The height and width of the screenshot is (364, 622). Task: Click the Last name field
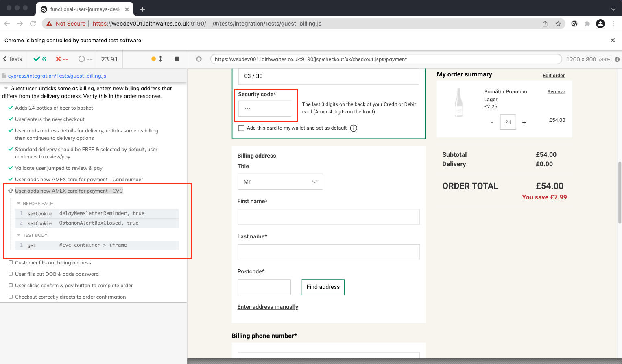pos(329,252)
